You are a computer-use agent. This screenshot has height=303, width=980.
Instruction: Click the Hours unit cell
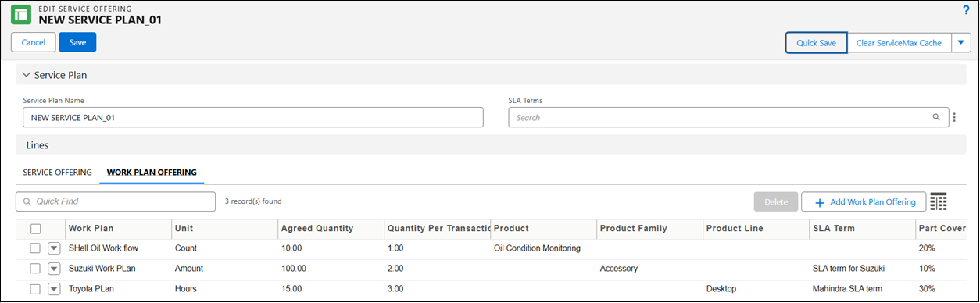(187, 289)
